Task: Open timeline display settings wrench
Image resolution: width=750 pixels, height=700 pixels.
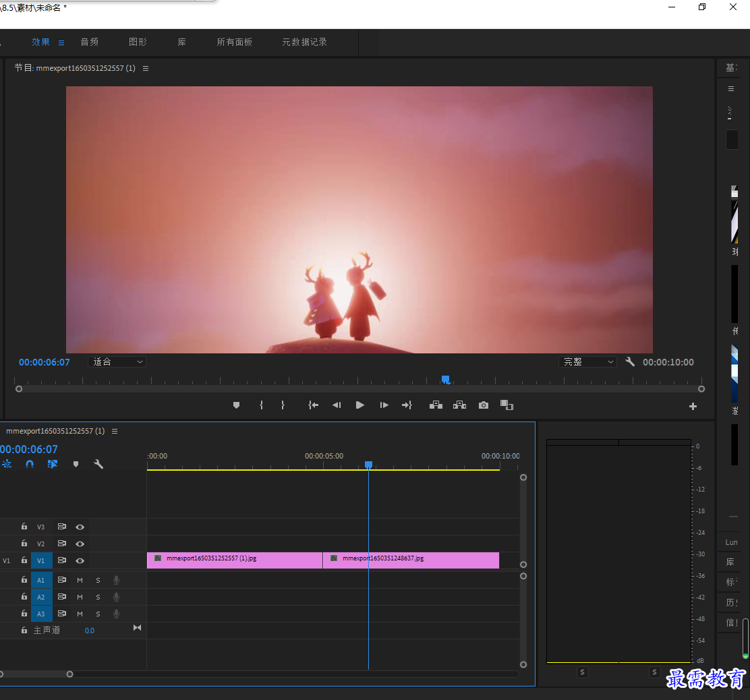Action: click(x=98, y=464)
